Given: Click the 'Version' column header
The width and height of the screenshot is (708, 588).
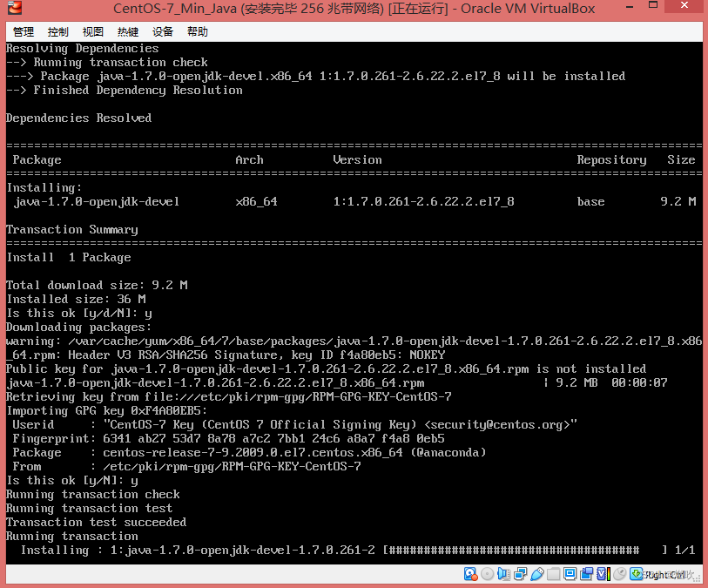Looking at the screenshot, I should (357, 160).
